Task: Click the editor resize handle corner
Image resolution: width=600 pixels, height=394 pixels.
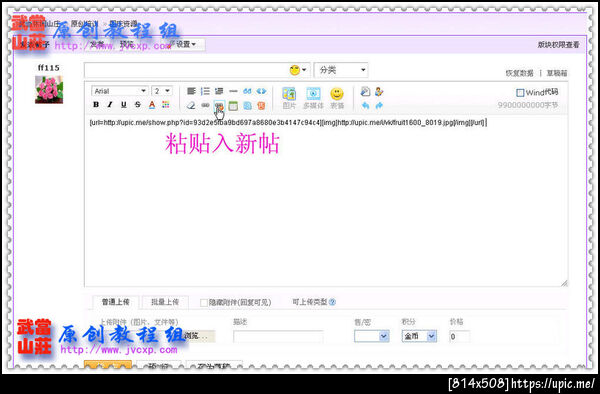Action: [564, 283]
